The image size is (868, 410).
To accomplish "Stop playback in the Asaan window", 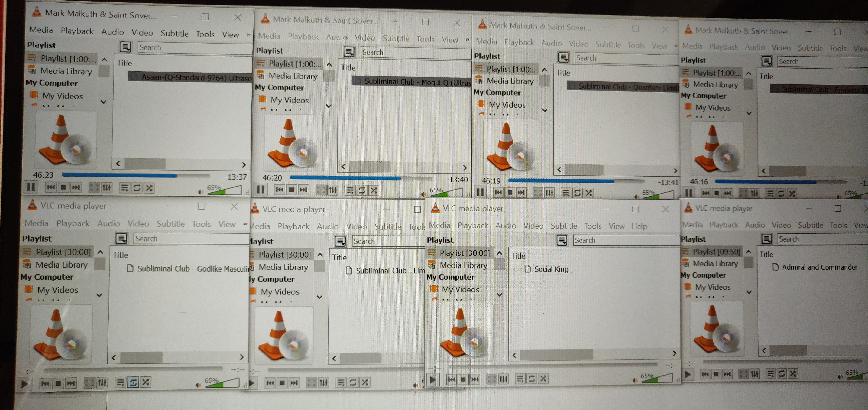I will pyautogui.click(x=63, y=187).
